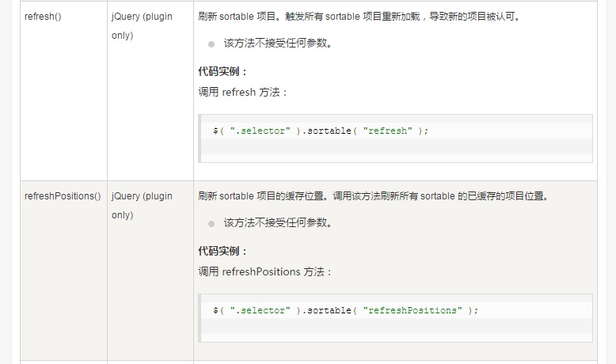Click 该方法不接受任何参数 in the refreshPositions row
Viewport: 616px width, 364px height.
click(x=279, y=222)
